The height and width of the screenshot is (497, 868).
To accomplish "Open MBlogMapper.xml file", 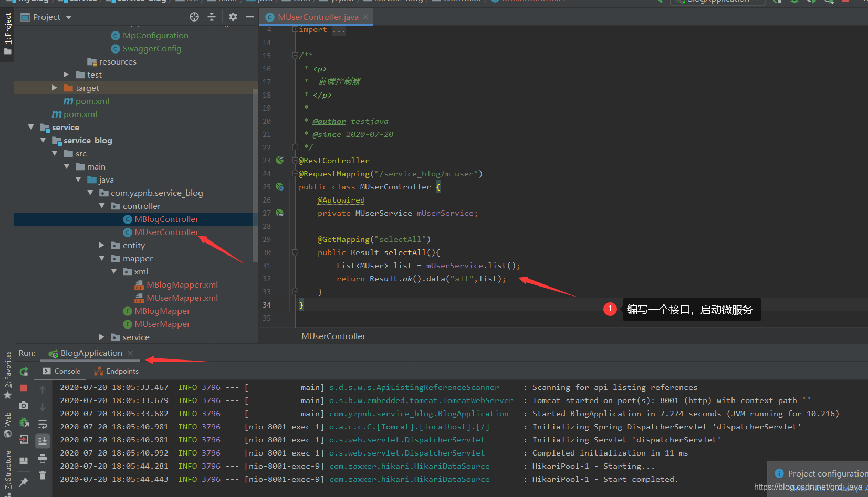I will tap(182, 285).
